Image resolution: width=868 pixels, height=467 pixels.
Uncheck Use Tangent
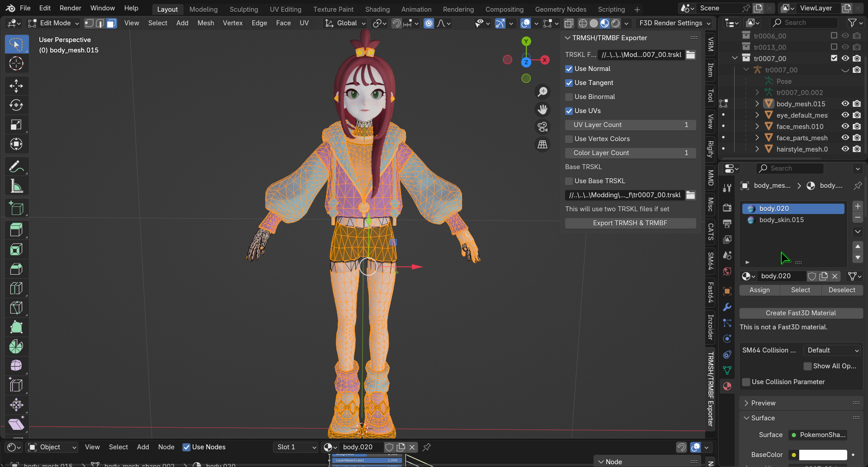pos(569,83)
